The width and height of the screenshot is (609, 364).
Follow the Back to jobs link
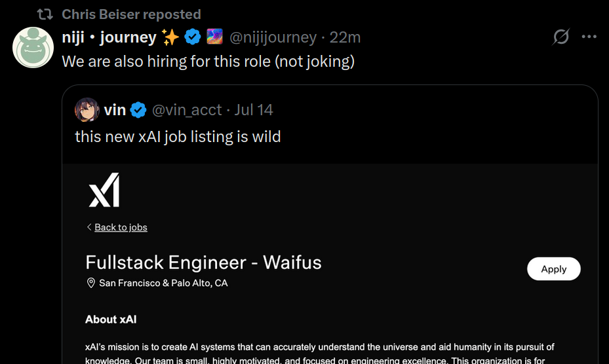click(121, 227)
